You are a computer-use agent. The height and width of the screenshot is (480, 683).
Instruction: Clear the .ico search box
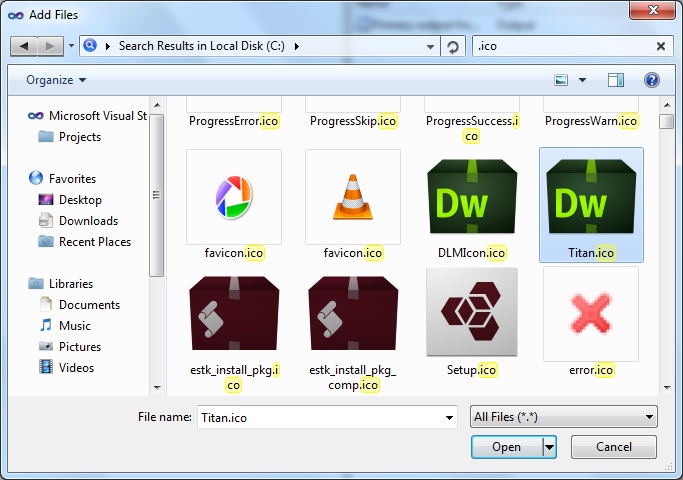click(x=660, y=46)
